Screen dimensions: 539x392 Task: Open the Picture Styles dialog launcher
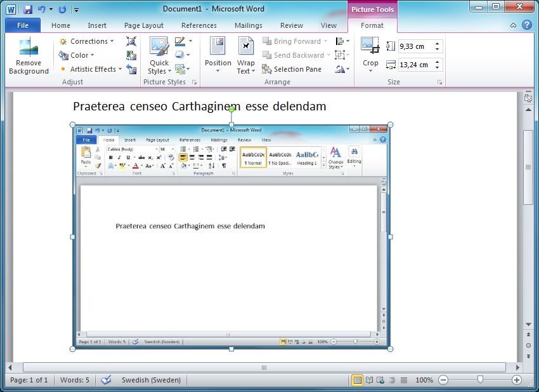point(195,82)
